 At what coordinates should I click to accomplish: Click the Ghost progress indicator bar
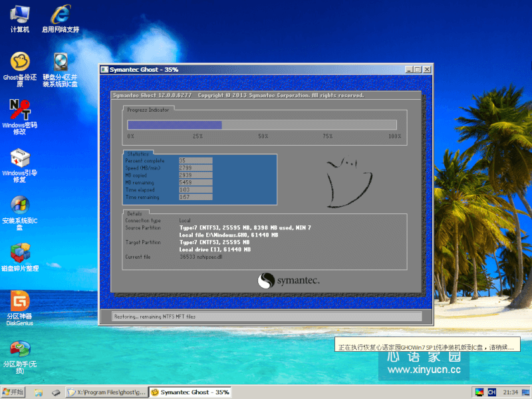(x=262, y=125)
